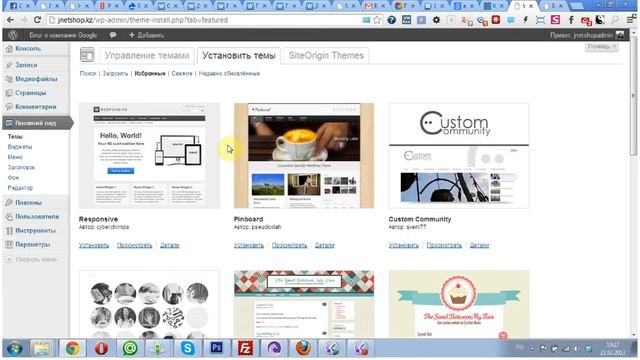The image size is (640, 360).
Task: Click the browser back arrow
Action: (x=10, y=20)
